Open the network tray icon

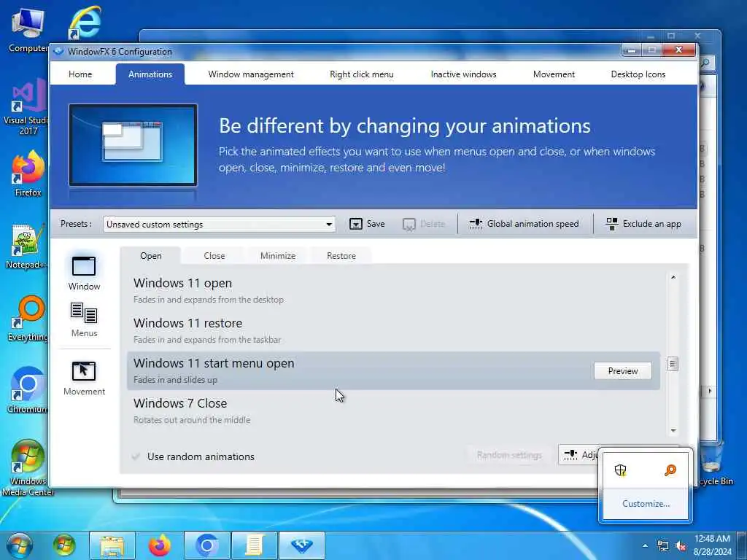click(x=662, y=545)
